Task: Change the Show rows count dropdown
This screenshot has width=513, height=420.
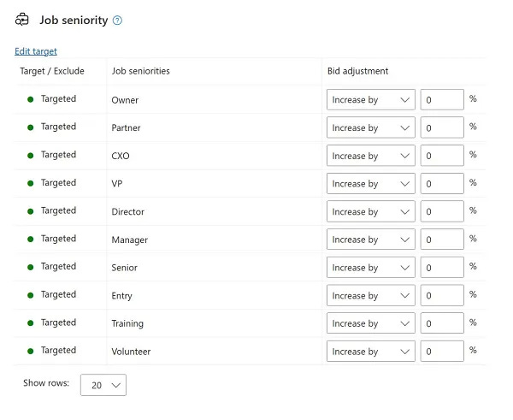Action: [x=103, y=385]
